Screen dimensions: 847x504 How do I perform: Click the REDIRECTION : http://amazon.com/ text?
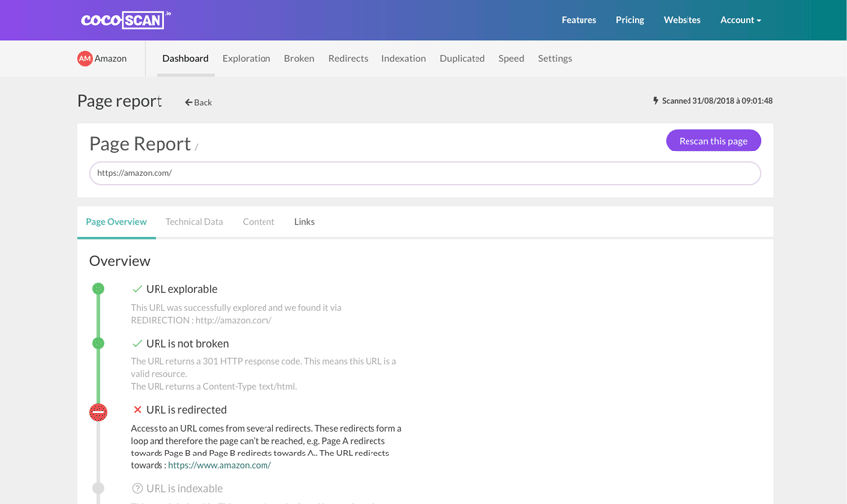pyautogui.click(x=201, y=320)
